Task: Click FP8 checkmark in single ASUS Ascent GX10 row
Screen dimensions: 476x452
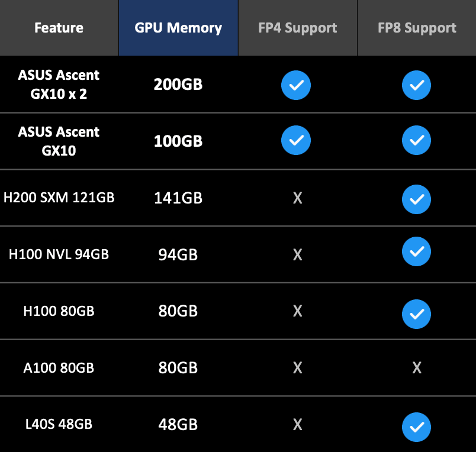Action: (x=417, y=141)
